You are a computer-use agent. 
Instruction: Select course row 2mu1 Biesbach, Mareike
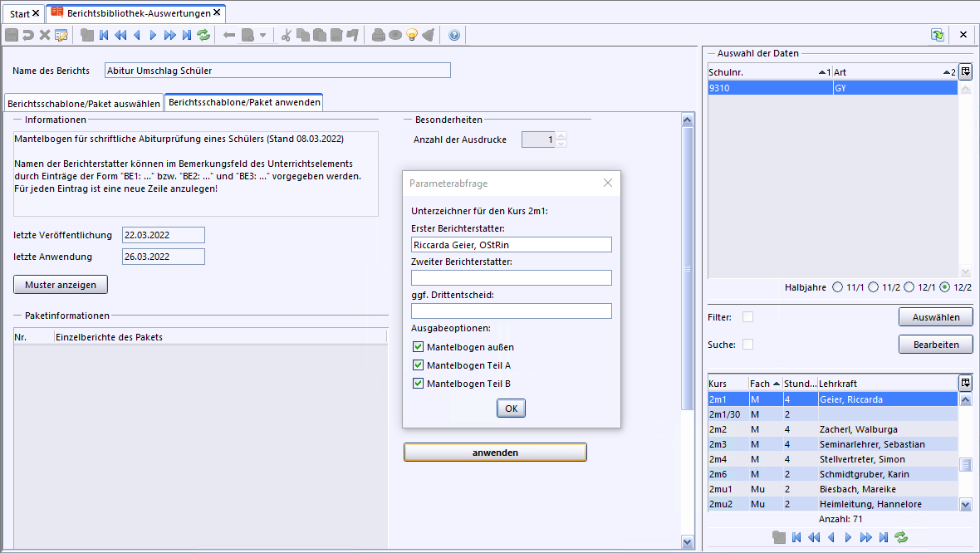832,489
